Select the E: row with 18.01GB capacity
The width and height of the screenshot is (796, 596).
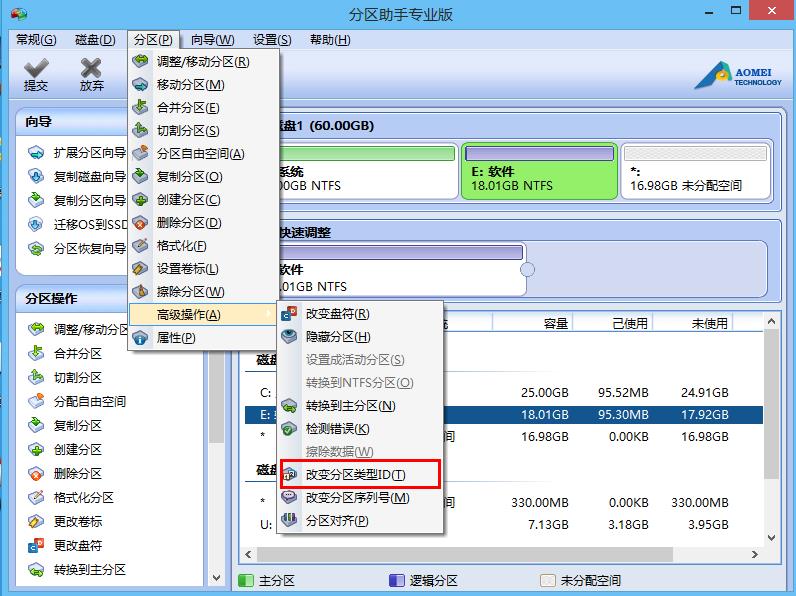[x=504, y=415]
